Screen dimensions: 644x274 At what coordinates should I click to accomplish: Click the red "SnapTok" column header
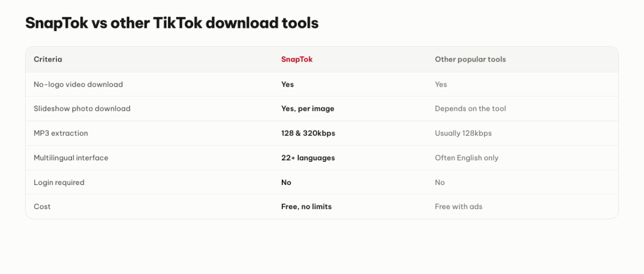tap(297, 60)
